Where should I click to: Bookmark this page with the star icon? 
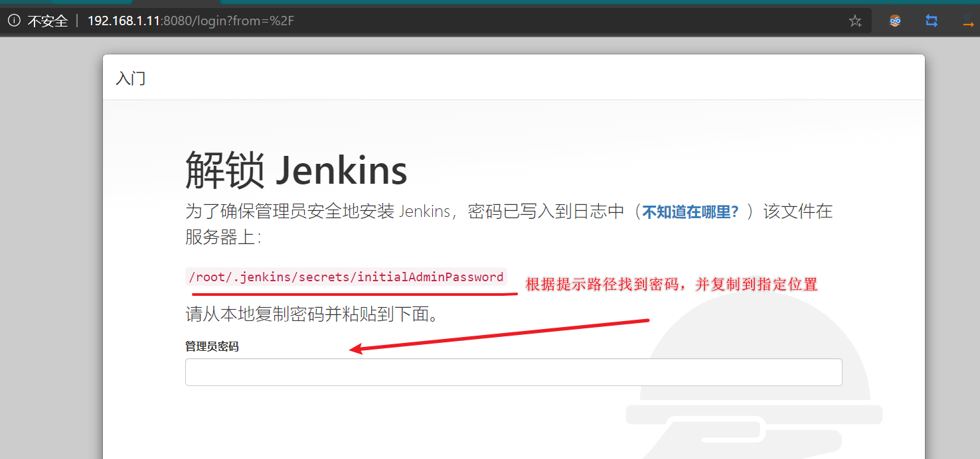pos(855,21)
